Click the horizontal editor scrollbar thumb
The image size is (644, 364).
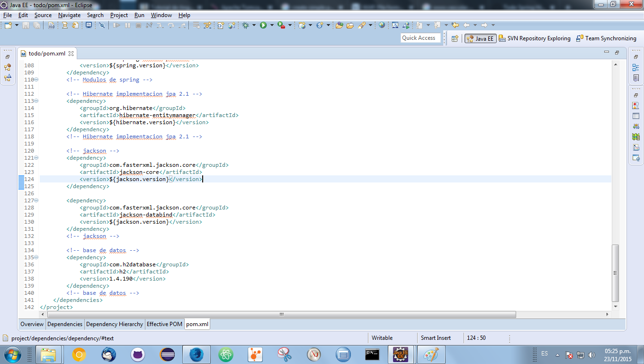(281, 314)
